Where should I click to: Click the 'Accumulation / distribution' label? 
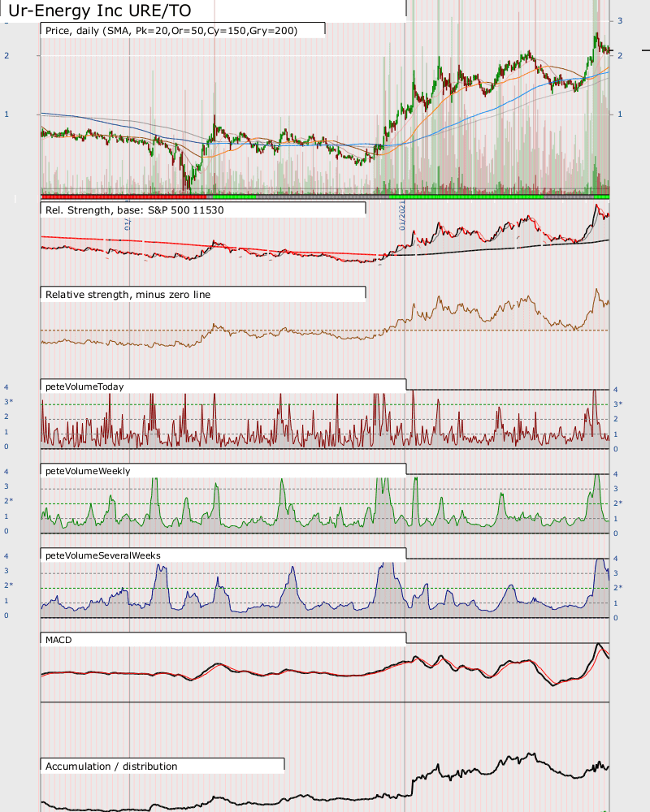(x=111, y=767)
